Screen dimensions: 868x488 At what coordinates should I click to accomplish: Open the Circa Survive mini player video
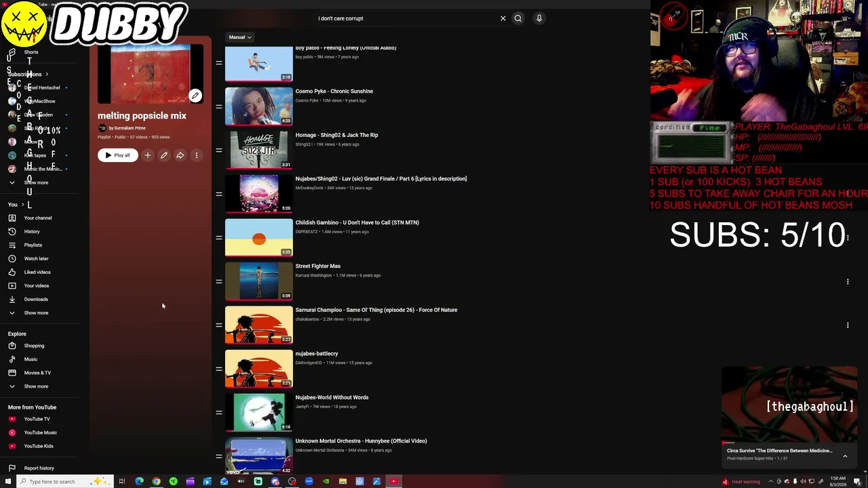789,405
